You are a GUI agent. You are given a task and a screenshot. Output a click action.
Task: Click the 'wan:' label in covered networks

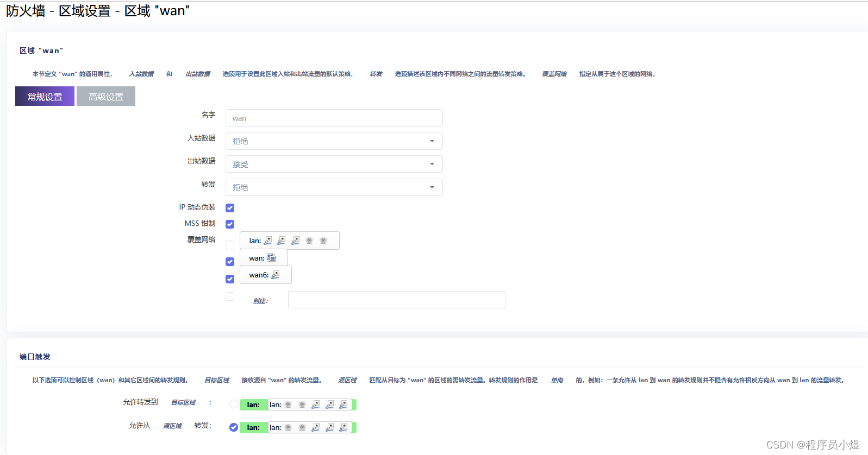click(x=257, y=258)
